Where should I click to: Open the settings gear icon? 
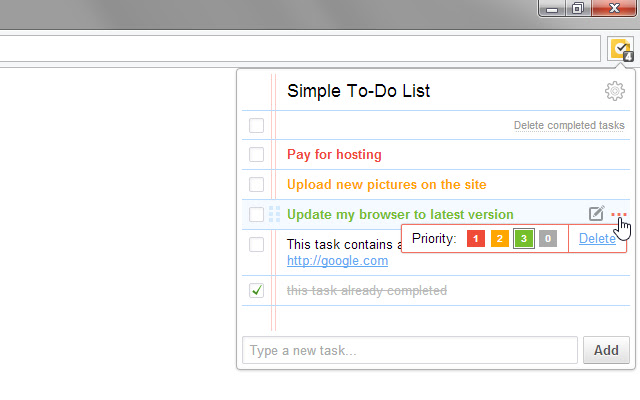(x=615, y=92)
